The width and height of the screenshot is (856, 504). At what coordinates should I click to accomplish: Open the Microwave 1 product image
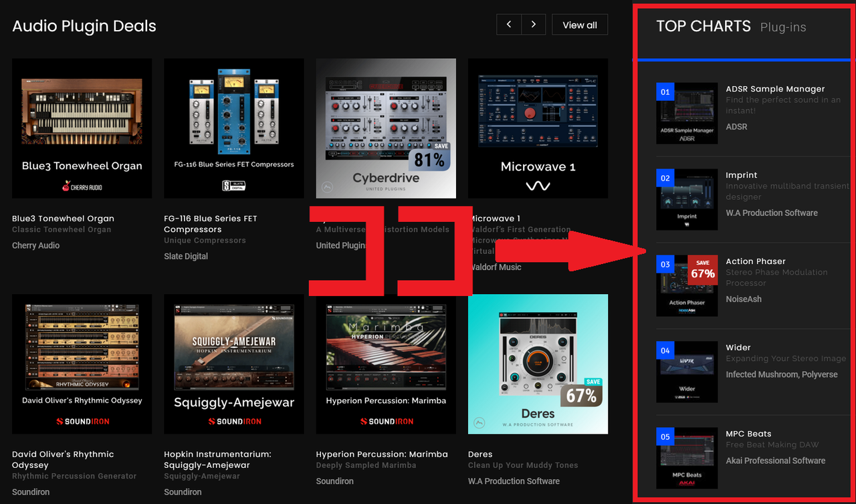(538, 128)
